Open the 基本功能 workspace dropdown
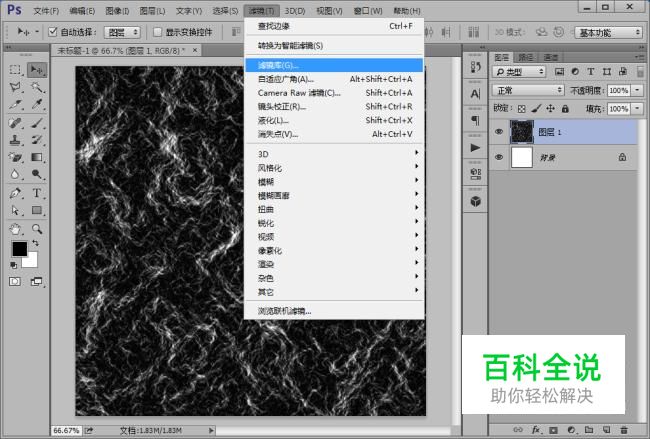Viewport: 650px width, 439px height. pyautogui.click(x=609, y=32)
